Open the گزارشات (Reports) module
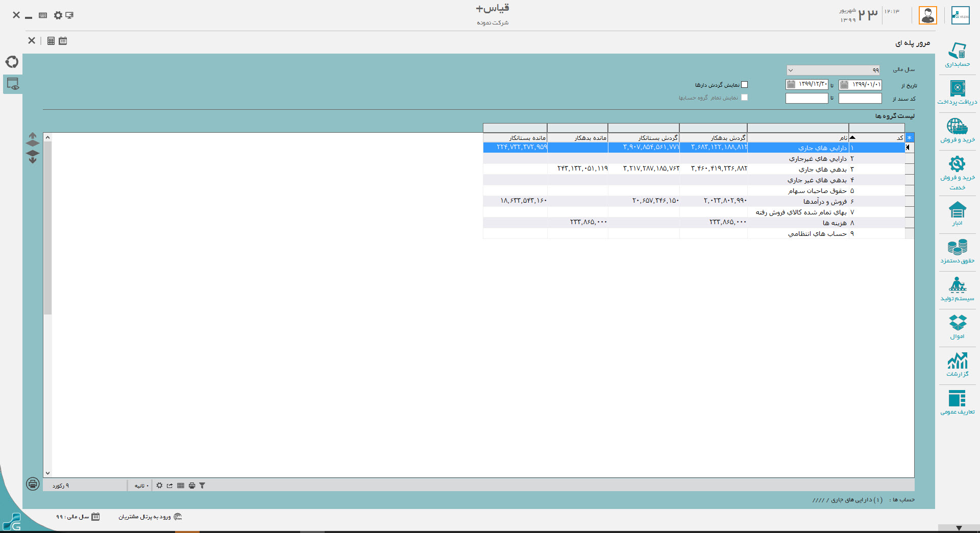Viewport: 980px width, 533px height. coord(957,365)
